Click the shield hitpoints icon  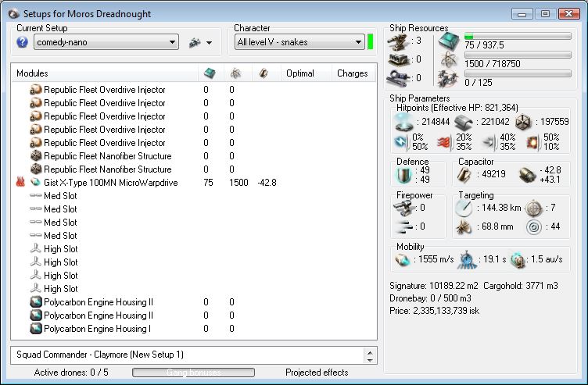pyautogui.click(x=404, y=122)
